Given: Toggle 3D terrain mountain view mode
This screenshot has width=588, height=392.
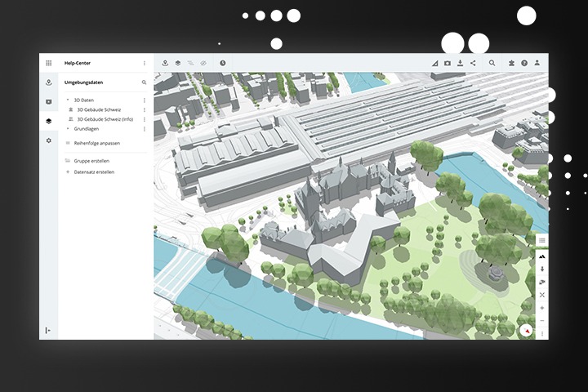Looking at the screenshot, I should (x=541, y=256).
